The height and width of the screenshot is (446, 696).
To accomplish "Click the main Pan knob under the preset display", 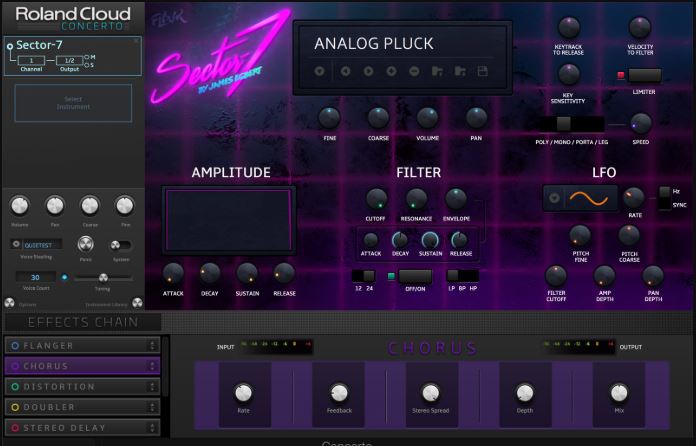I will [x=476, y=118].
